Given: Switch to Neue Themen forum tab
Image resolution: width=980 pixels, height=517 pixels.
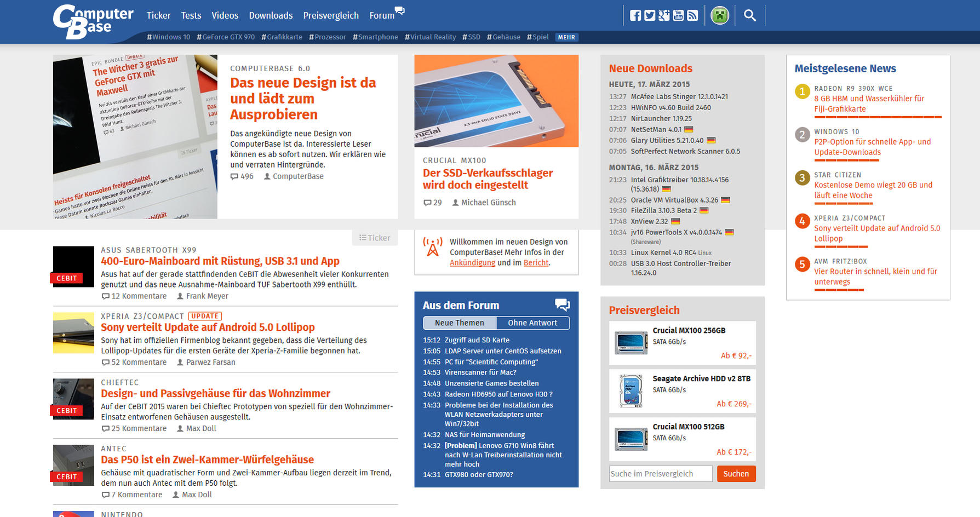Looking at the screenshot, I should click(460, 323).
